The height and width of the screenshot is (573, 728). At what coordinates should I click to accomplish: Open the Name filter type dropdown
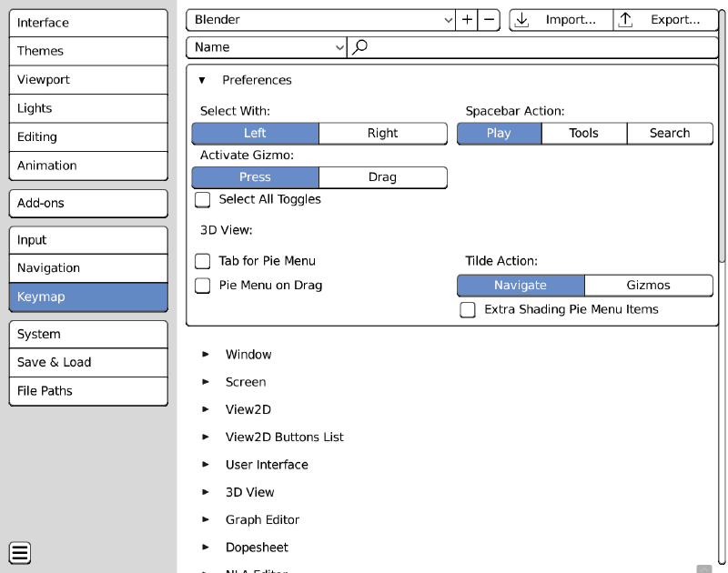pos(266,47)
